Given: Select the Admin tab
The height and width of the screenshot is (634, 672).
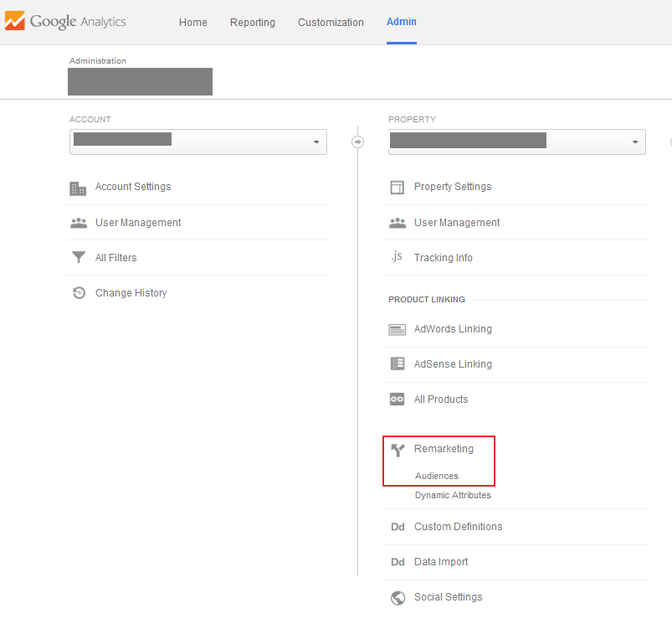Looking at the screenshot, I should pos(401,22).
